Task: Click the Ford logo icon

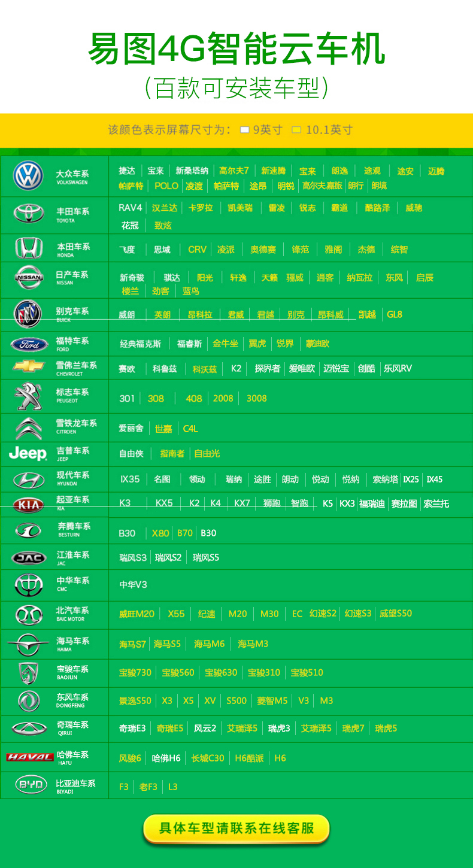Action: (x=29, y=344)
